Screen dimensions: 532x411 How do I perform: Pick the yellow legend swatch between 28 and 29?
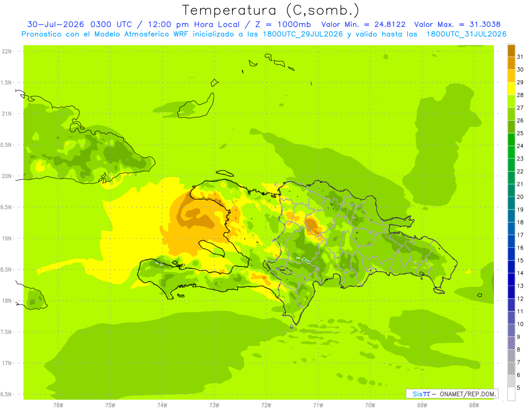511,89
